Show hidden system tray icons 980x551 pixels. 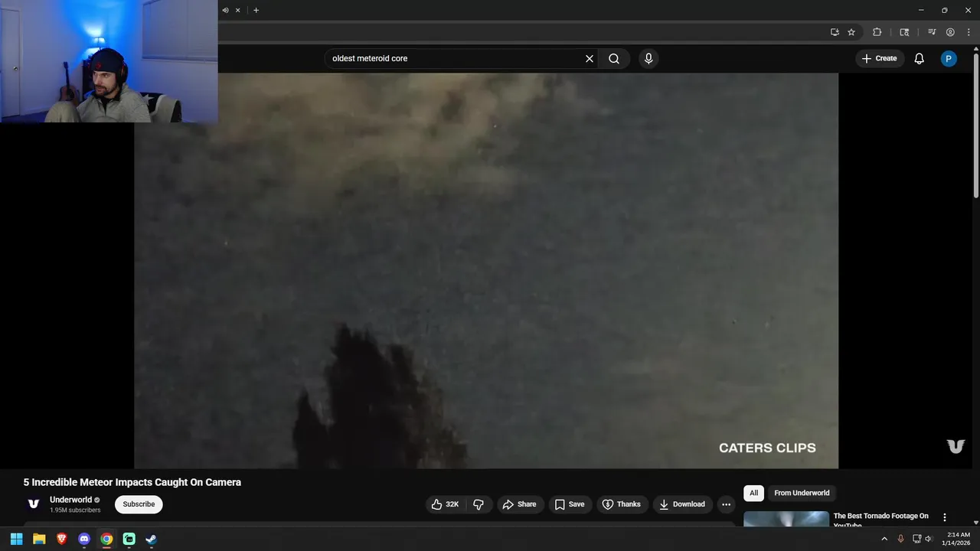884,539
